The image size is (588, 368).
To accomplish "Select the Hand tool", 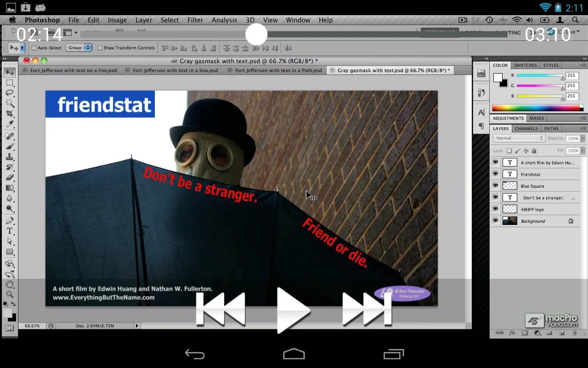I will [x=10, y=284].
